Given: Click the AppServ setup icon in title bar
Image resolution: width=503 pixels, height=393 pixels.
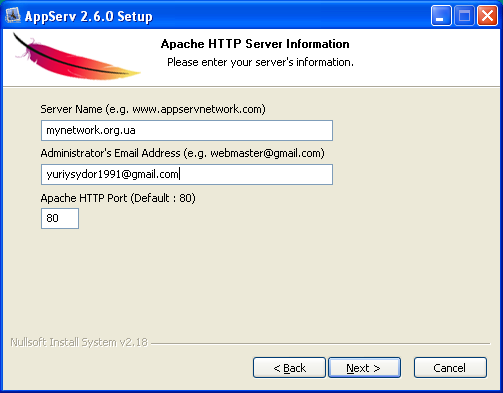Looking at the screenshot, I should 13,16.
